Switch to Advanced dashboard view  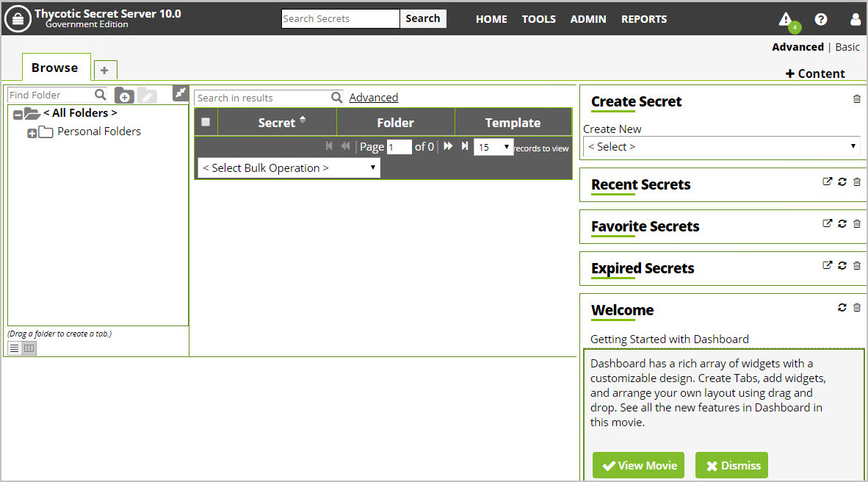point(798,47)
